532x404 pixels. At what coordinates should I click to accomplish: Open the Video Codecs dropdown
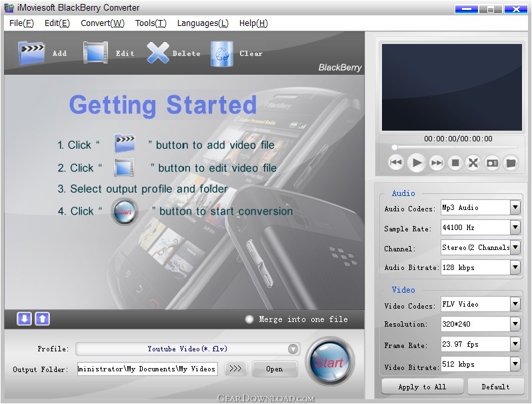pos(515,304)
